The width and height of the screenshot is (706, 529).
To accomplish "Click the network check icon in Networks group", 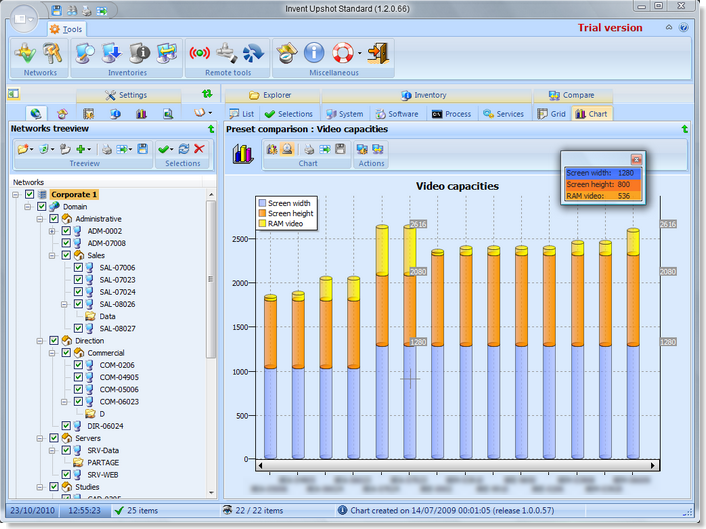I will tap(26, 54).
